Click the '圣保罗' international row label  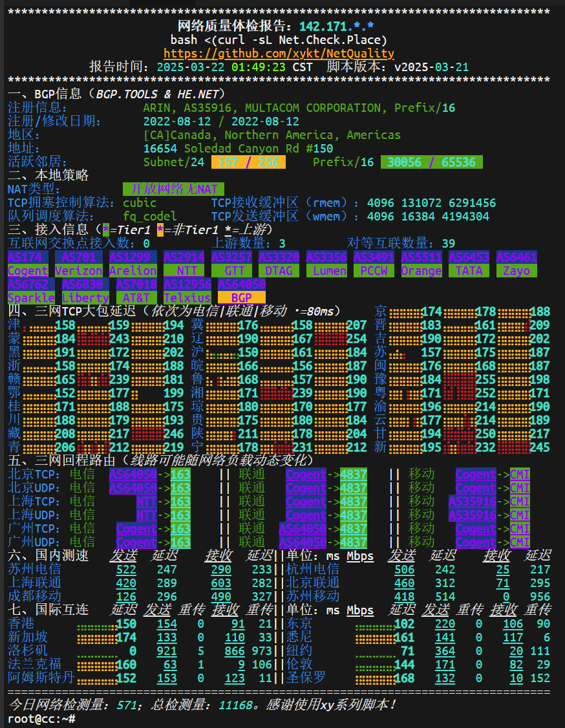click(x=306, y=678)
